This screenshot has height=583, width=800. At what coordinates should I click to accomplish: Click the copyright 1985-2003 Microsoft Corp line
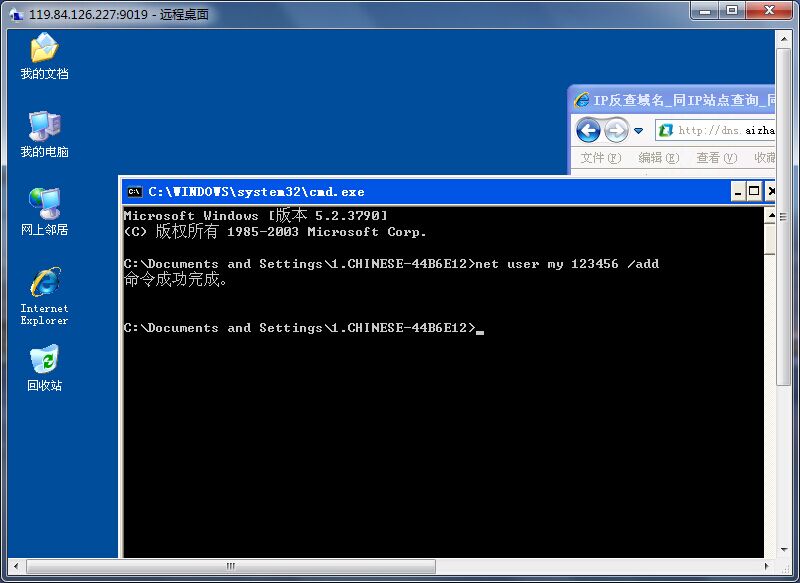[x=275, y=232]
